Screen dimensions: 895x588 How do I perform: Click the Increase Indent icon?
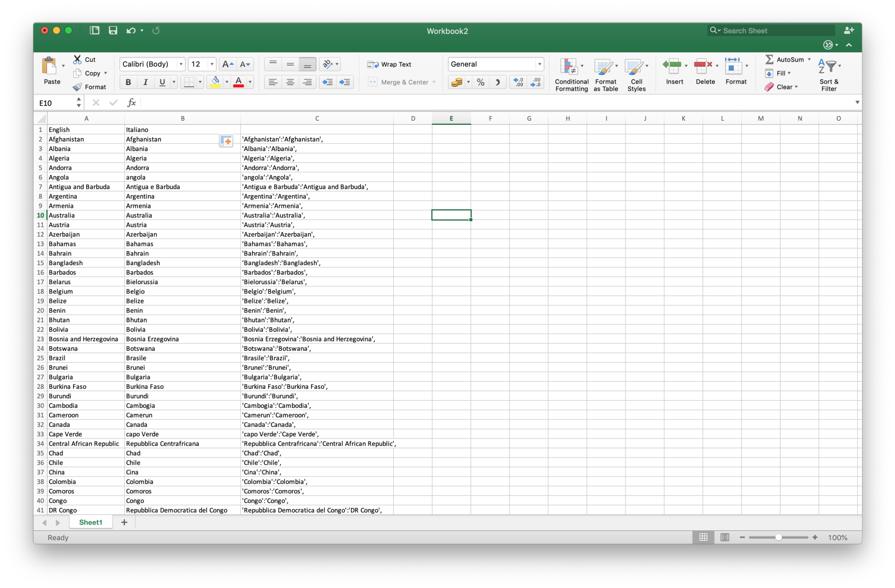345,82
